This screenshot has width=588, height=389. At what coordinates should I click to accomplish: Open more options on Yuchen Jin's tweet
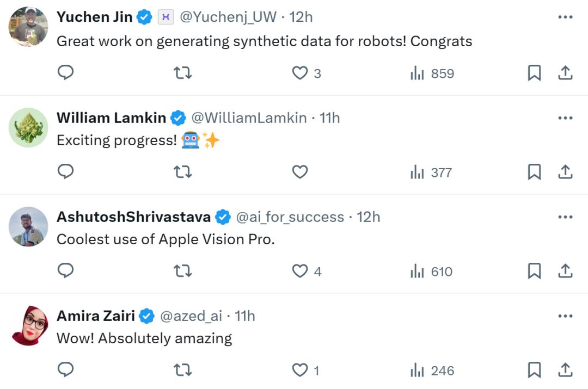point(566,17)
